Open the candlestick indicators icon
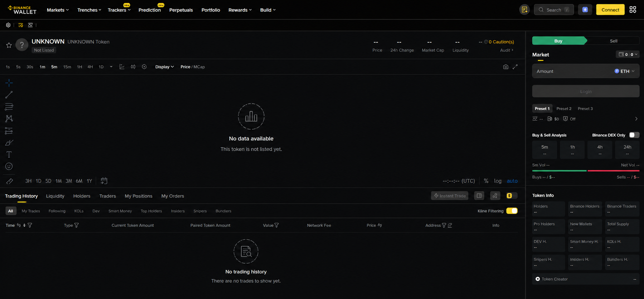Screen dimensions: 644x299 click(x=133, y=67)
